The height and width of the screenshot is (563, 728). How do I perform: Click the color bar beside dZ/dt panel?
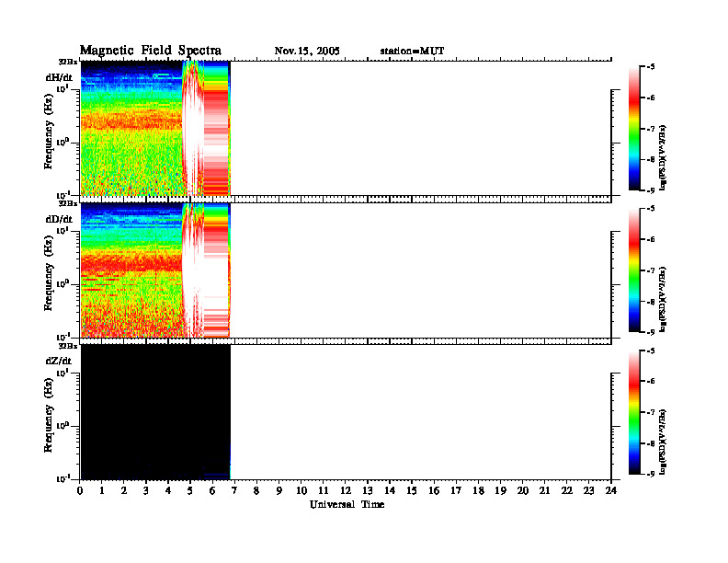click(634, 412)
